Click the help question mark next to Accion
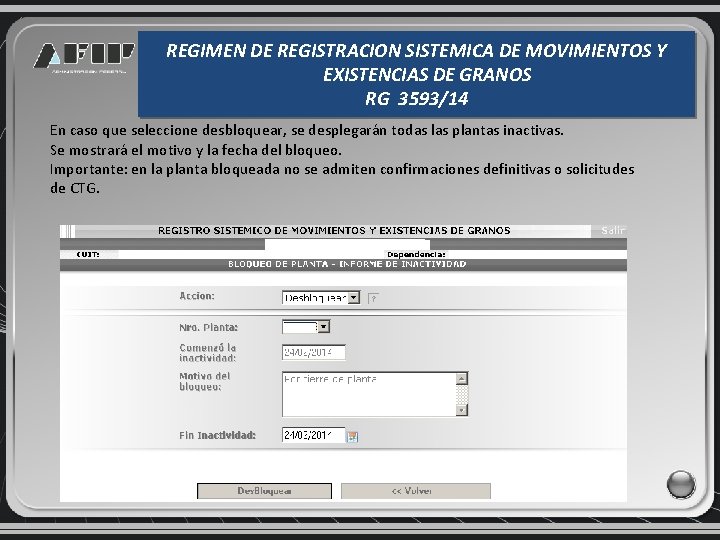 click(x=373, y=298)
